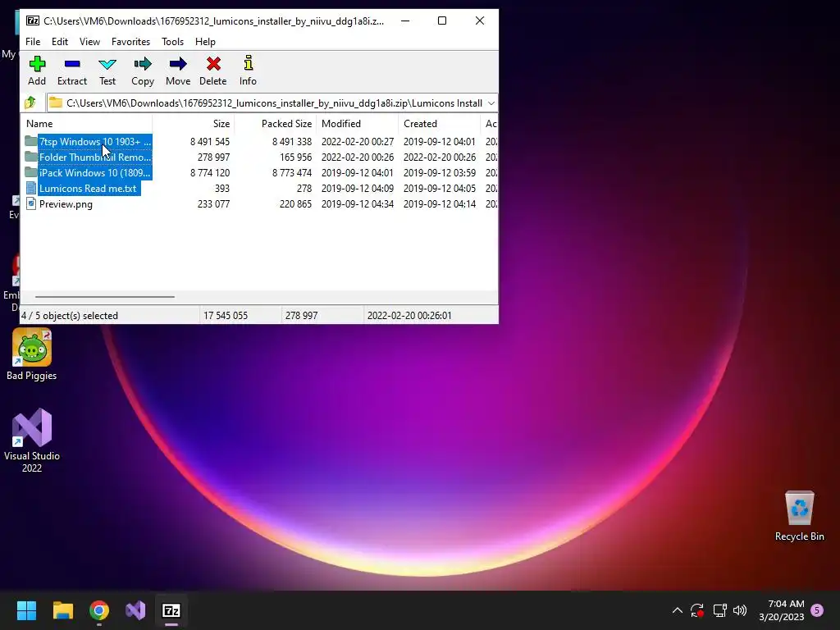Screen dimensions: 840x630
Task: Click the Lumicons Read me.txt file icon
Action: point(31,188)
